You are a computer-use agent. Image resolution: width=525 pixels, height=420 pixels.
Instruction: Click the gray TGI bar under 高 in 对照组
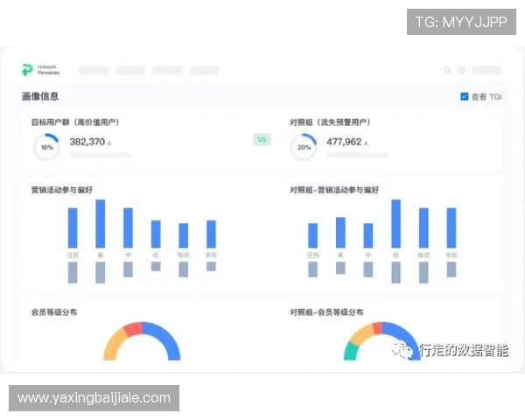coord(340,268)
